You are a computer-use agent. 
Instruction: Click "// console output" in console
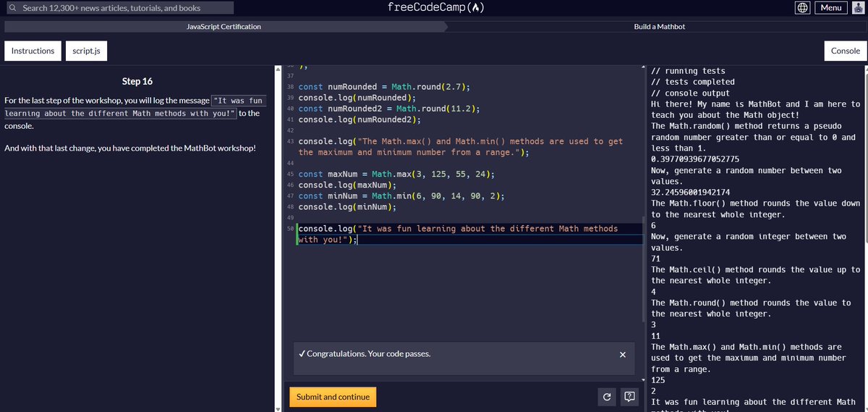point(691,93)
